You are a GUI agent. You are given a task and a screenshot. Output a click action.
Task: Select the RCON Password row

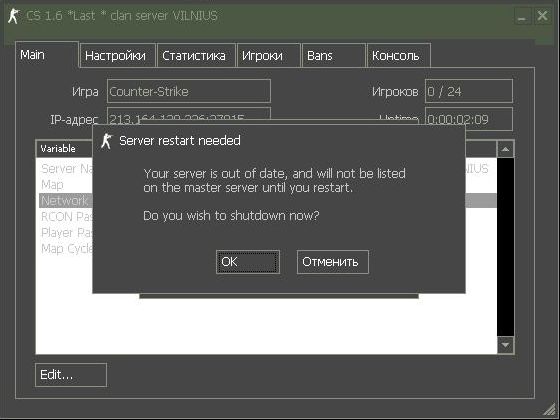pyautogui.click(x=66, y=216)
